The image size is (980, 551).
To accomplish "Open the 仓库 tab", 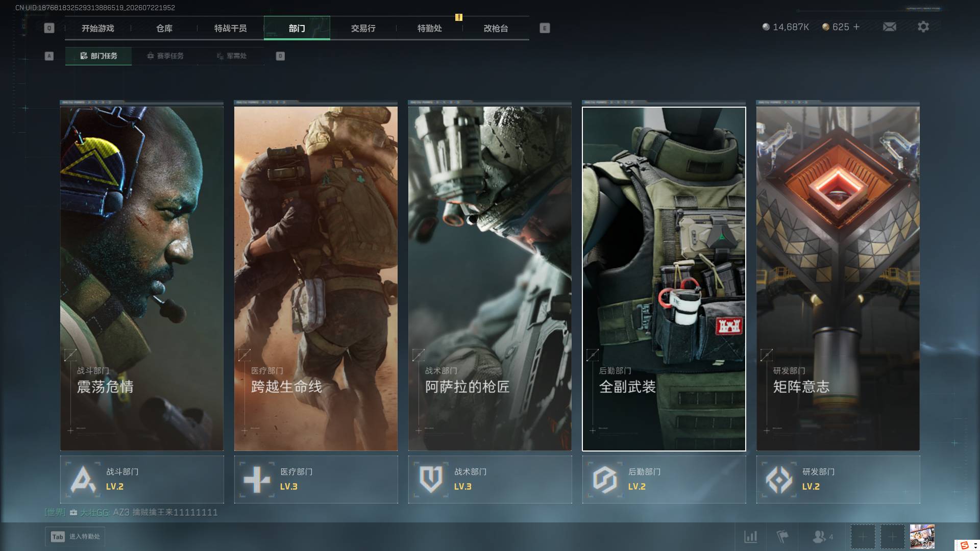I will pyautogui.click(x=164, y=29).
